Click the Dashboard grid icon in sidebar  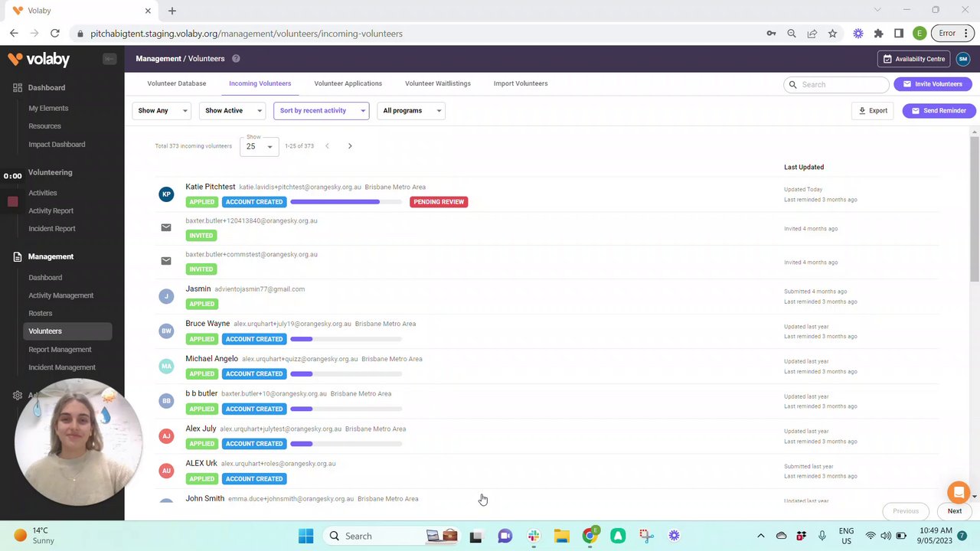point(18,88)
